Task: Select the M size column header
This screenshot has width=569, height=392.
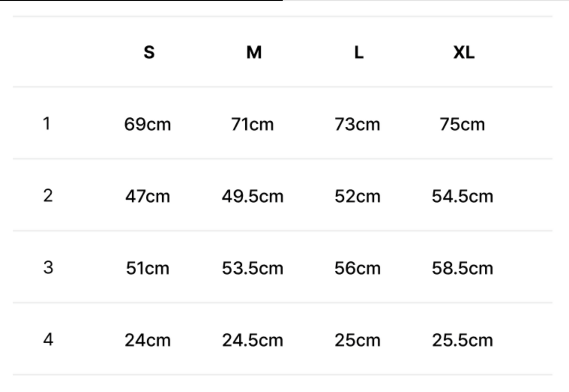Action: (254, 52)
